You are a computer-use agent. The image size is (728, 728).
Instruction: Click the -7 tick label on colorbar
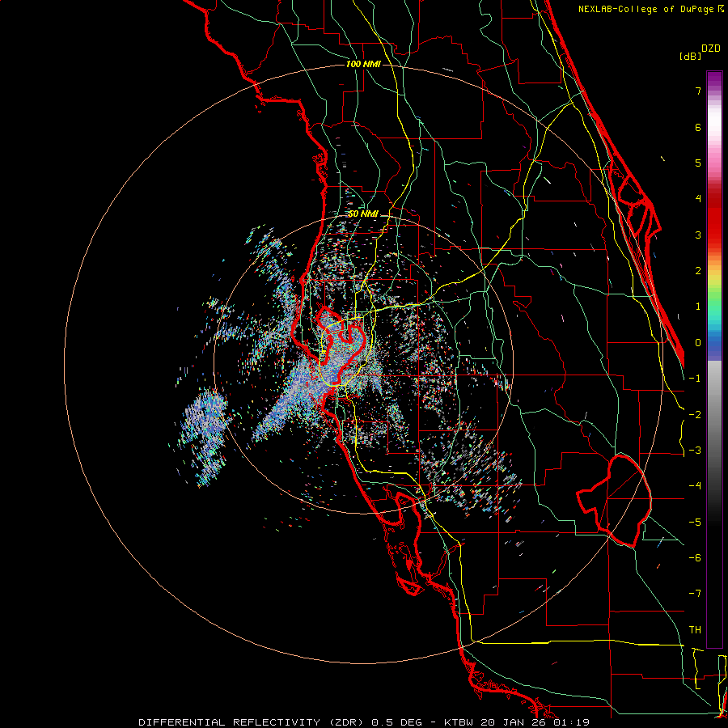[x=695, y=594]
